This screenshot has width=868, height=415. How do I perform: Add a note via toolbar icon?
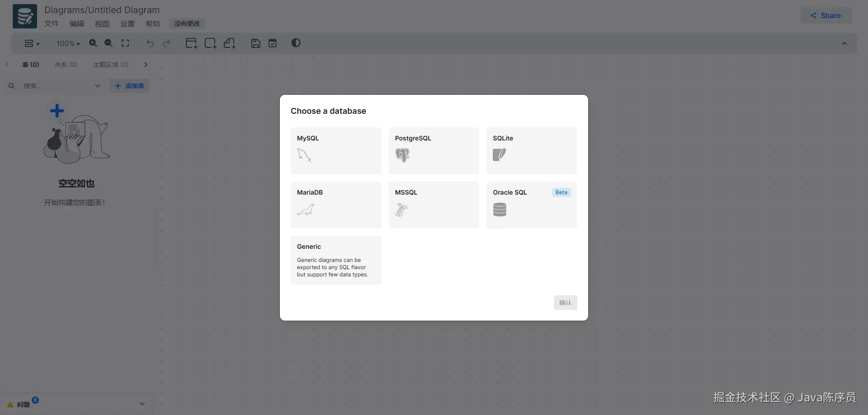(x=230, y=43)
